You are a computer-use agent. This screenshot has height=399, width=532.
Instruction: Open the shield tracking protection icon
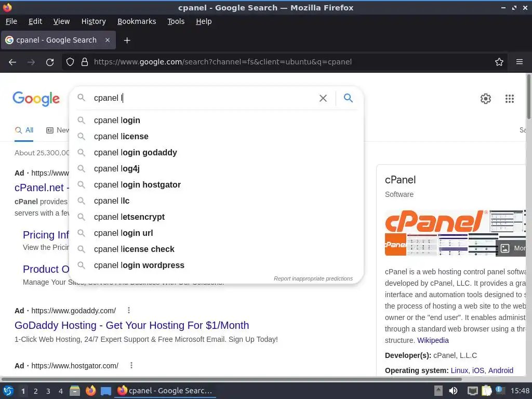[x=70, y=62]
